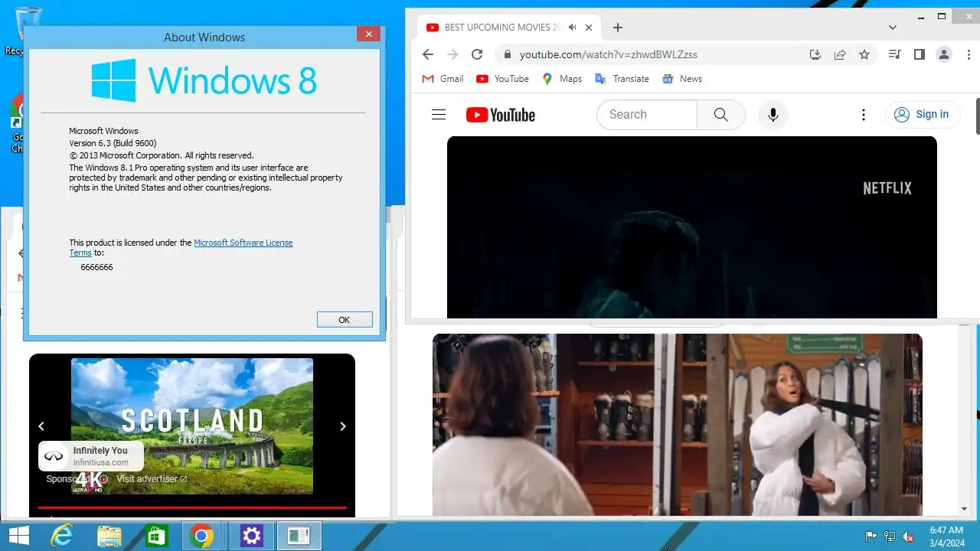This screenshot has height=551, width=980.
Task: Expand the Chrome tab search chevron
Action: pos(893,28)
